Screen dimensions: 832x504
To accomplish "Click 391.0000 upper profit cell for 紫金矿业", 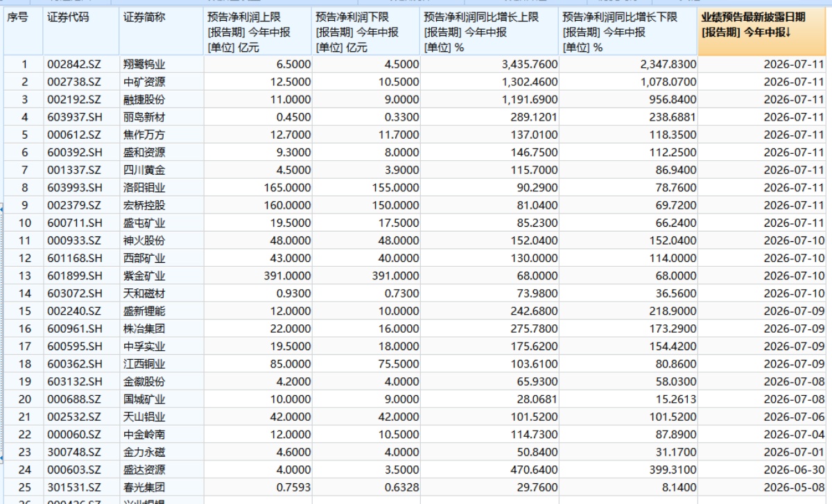I will (258, 276).
